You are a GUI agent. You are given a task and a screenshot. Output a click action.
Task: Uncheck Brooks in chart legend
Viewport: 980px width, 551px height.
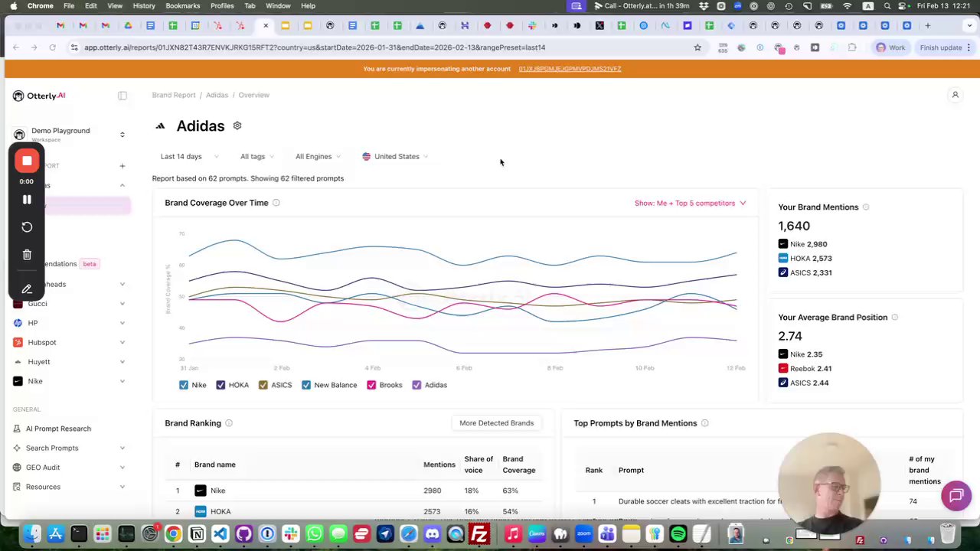click(371, 385)
